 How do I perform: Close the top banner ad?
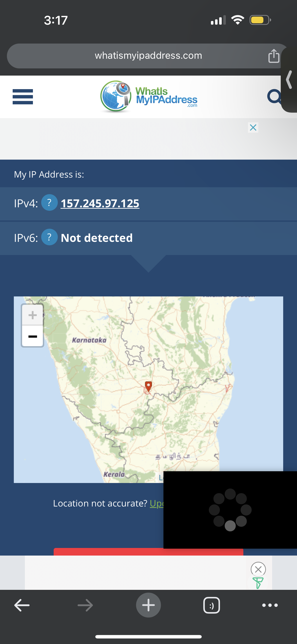pyautogui.click(x=253, y=128)
